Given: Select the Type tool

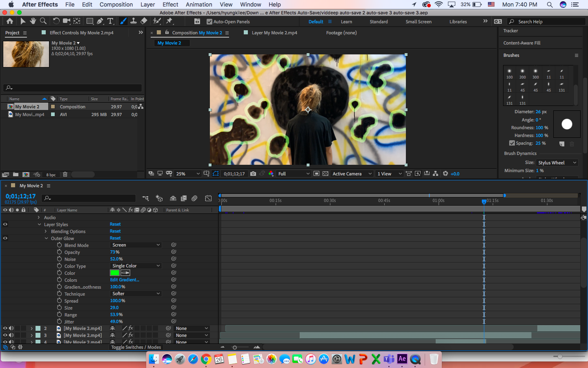Looking at the screenshot, I should pos(110,21).
